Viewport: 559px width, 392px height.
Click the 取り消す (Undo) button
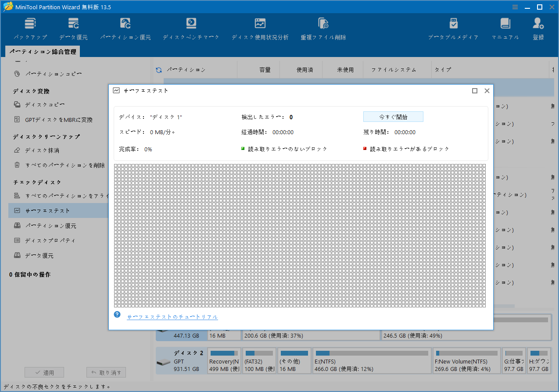pyautogui.click(x=106, y=372)
